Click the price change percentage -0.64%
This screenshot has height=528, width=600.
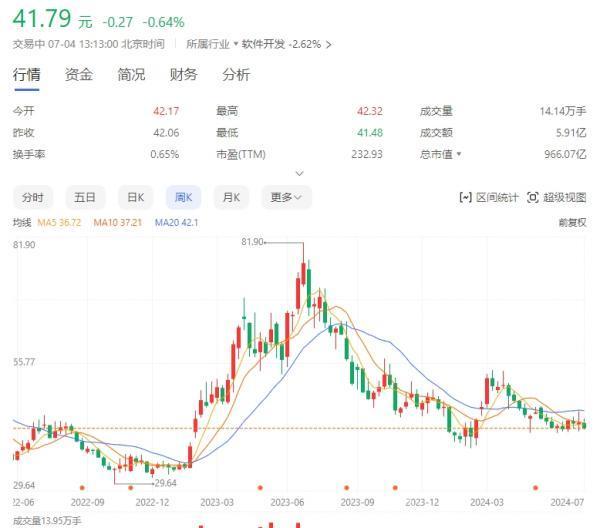[x=163, y=22]
